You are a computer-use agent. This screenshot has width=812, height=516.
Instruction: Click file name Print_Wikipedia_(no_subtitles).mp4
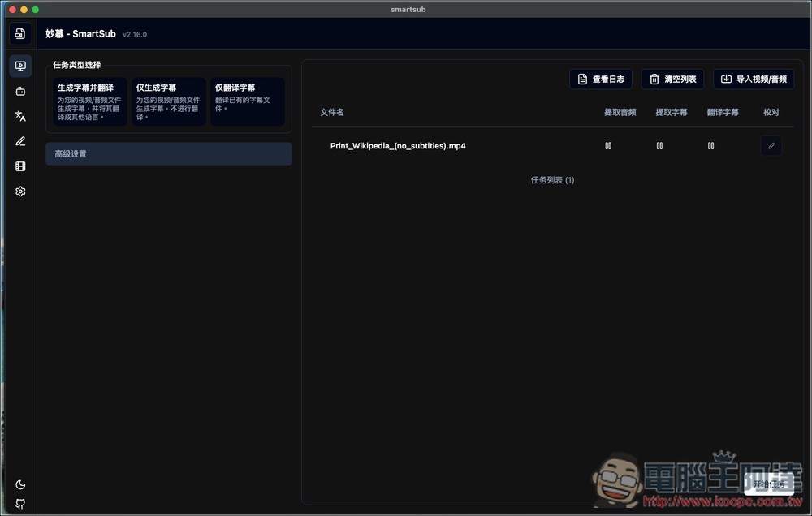(x=398, y=146)
